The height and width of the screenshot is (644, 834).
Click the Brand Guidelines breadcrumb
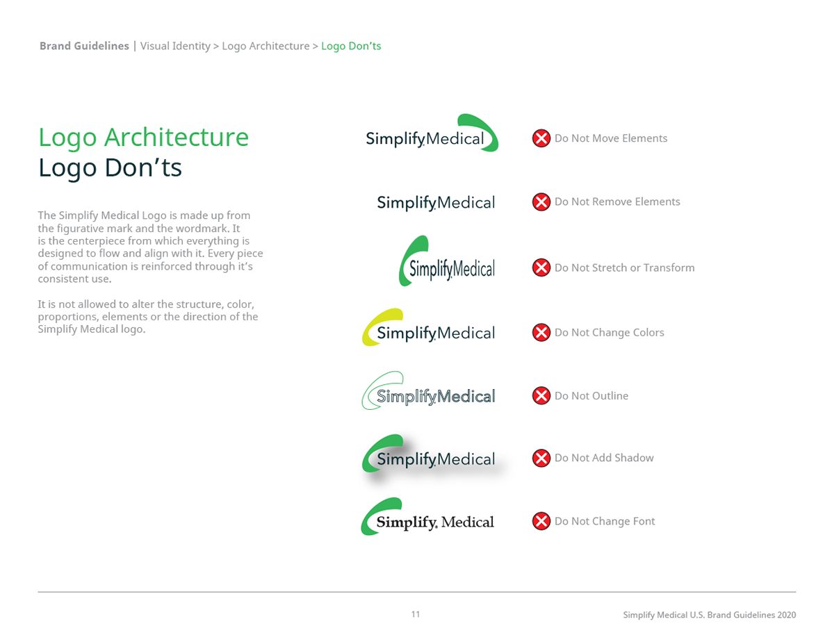click(x=84, y=46)
